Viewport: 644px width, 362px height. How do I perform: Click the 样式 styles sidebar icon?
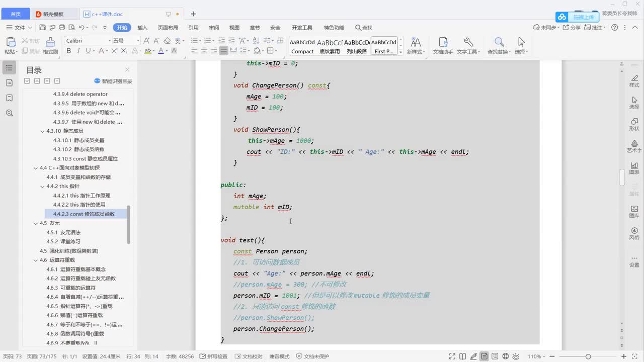click(x=634, y=81)
